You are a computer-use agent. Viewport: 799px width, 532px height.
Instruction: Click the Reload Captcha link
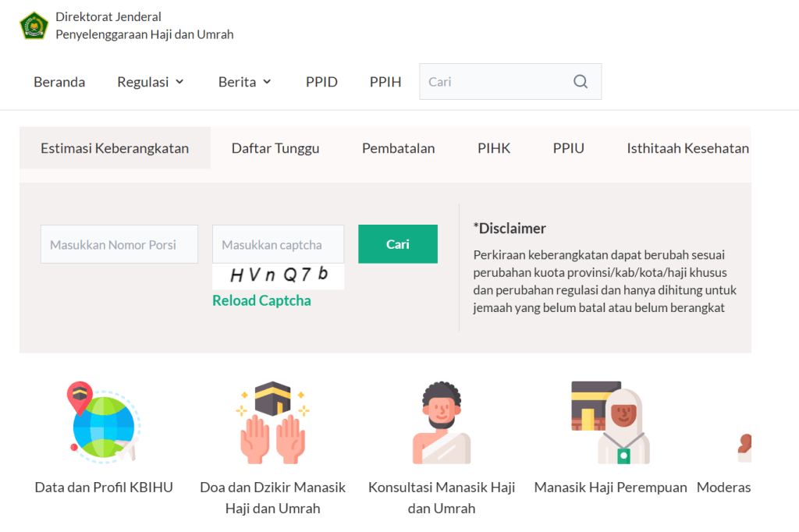tap(261, 301)
